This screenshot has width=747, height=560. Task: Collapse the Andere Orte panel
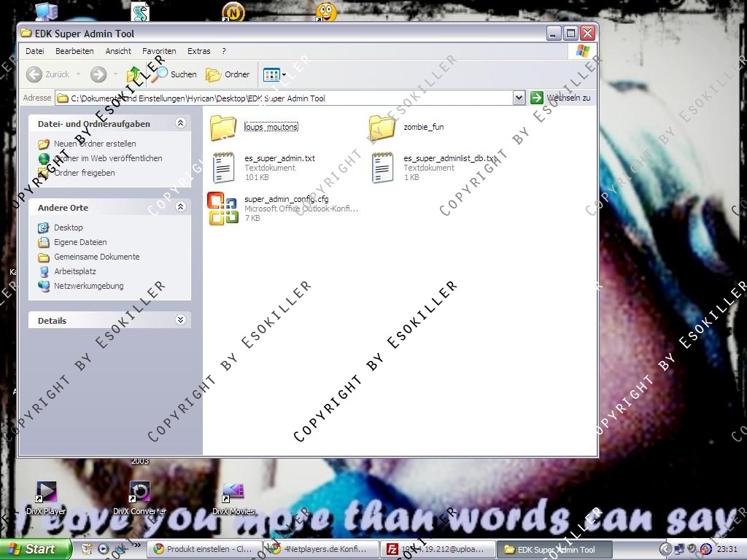click(181, 207)
